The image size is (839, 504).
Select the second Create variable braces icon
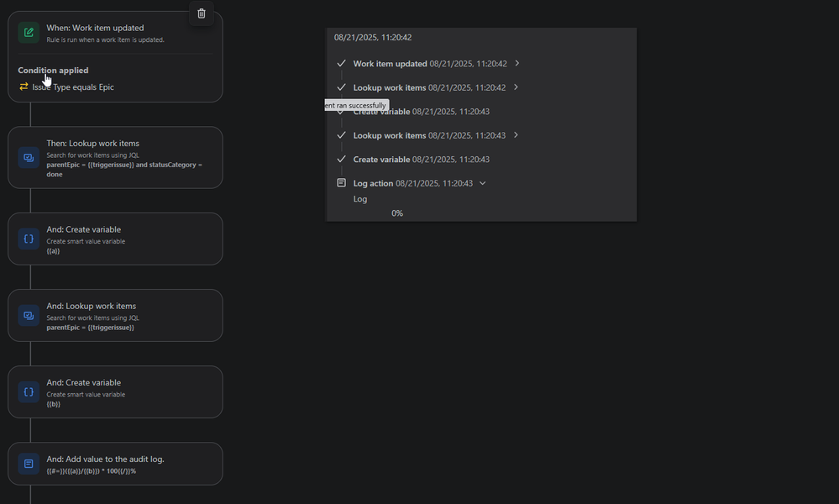28,391
